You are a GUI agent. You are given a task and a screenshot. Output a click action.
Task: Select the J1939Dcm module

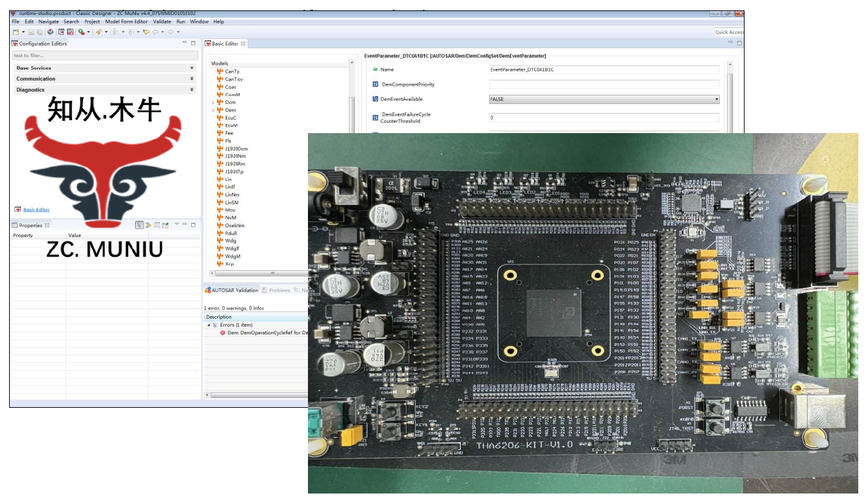pos(236,149)
